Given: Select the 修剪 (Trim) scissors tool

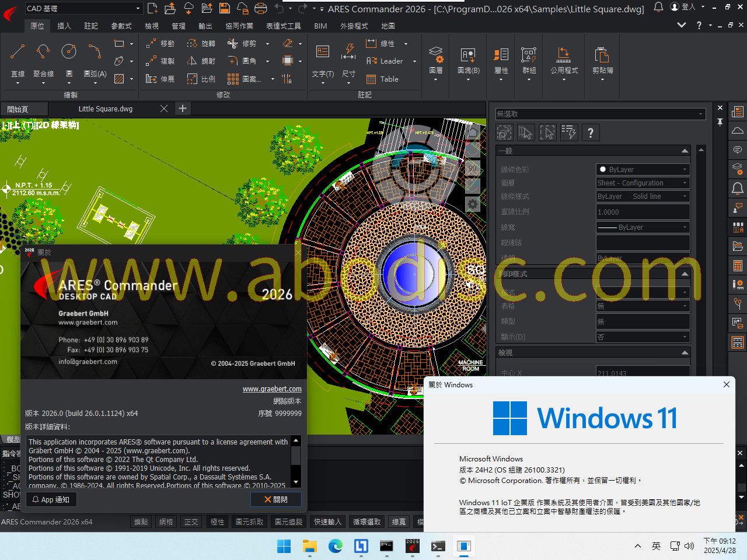Looking at the screenshot, I should (242, 44).
